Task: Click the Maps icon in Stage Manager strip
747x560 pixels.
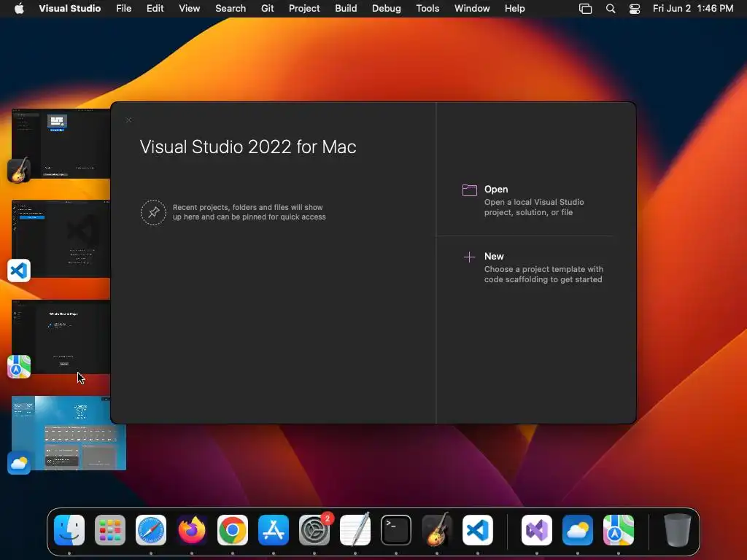Action: (x=19, y=367)
